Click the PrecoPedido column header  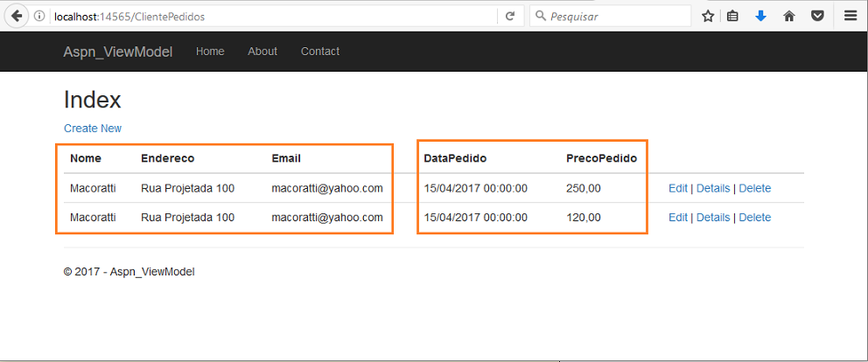click(x=602, y=158)
